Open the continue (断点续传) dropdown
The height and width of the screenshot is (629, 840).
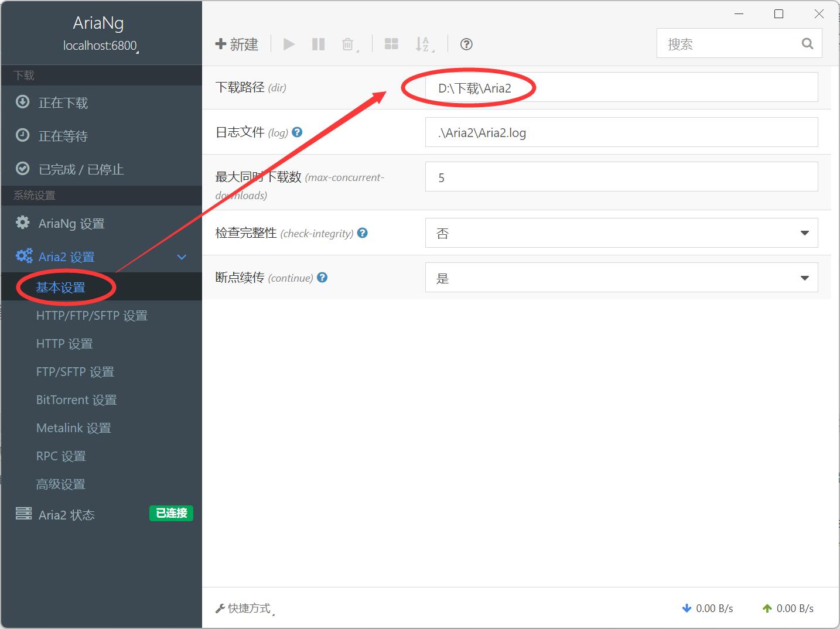621,278
